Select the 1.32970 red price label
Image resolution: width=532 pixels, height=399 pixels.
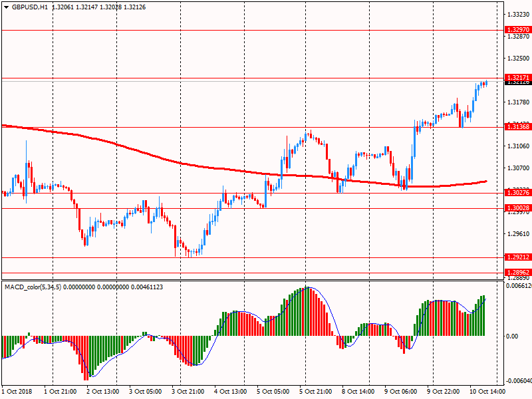[x=517, y=30]
